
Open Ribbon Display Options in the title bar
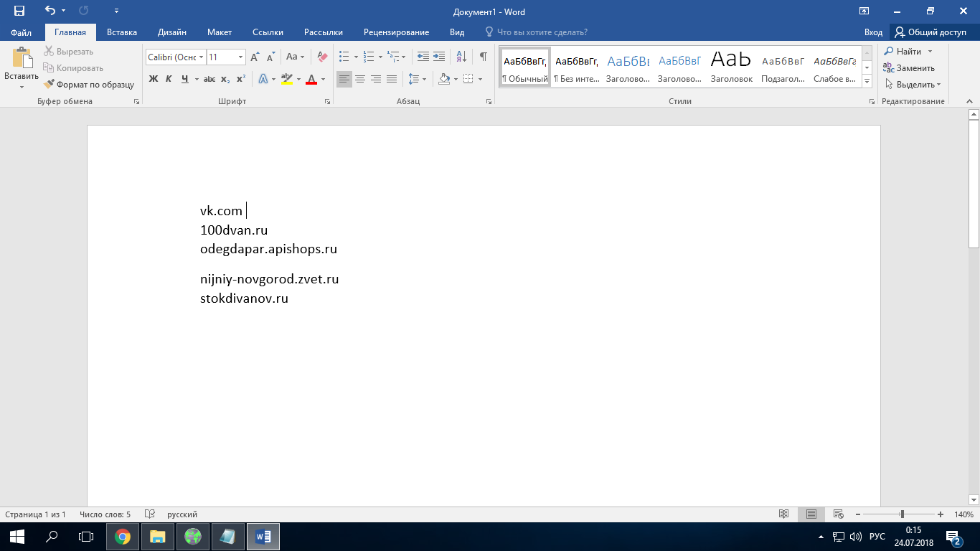click(864, 11)
